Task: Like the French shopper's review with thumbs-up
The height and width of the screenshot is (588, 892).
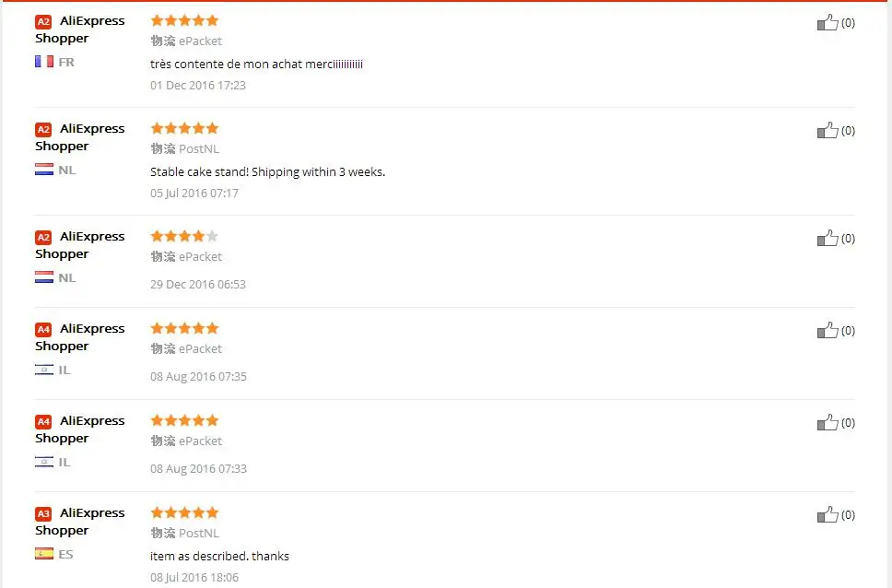Action: tap(827, 23)
